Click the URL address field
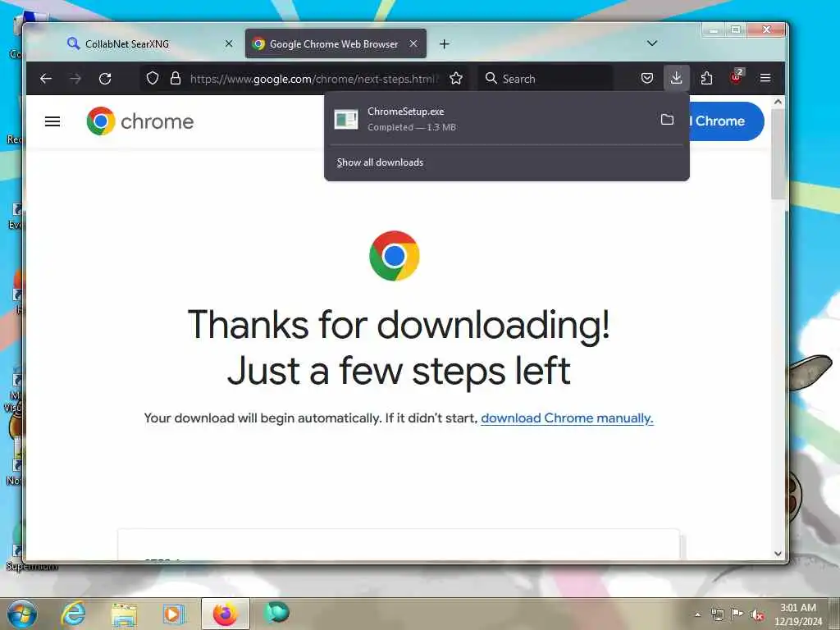Screen dimensions: 840x630 (313, 79)
